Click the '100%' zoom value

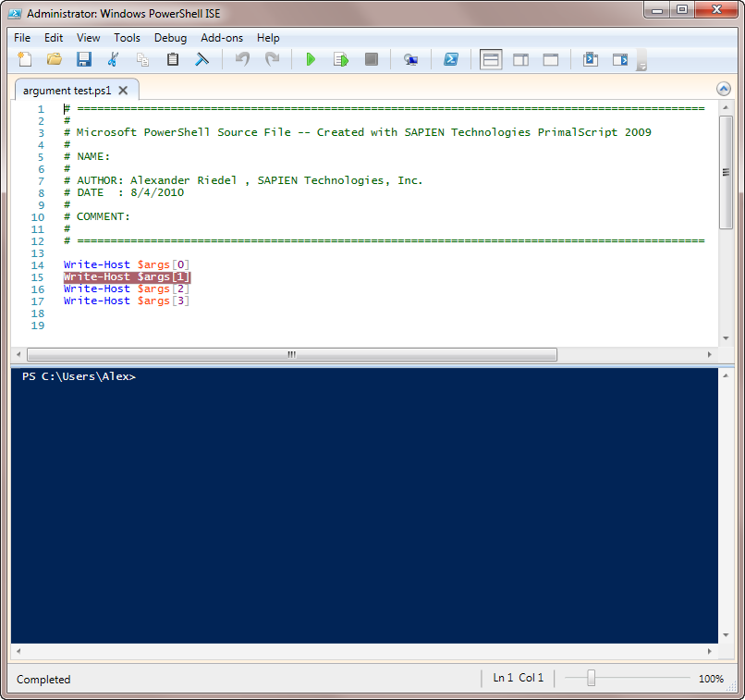click(x=711, y=679)
